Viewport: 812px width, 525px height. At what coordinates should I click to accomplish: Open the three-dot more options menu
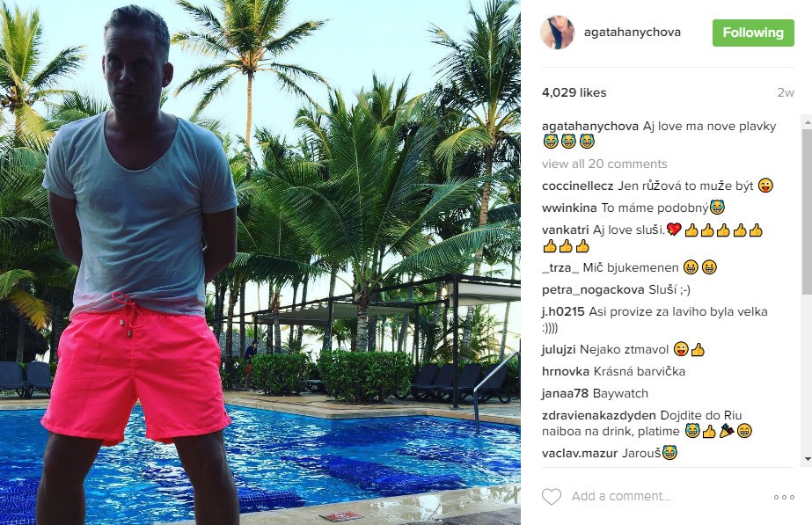coord(784,497)
